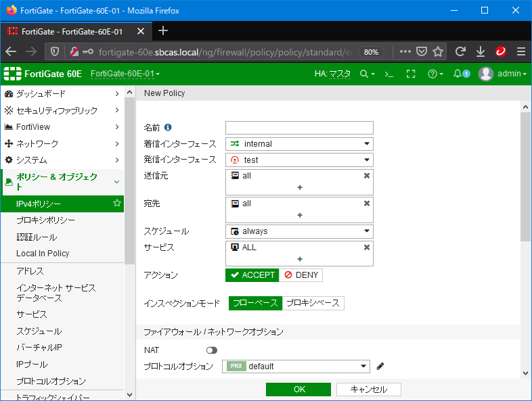The height and width of the screenshot is (401, 532).
Task: Favorite IPv4ポリシー with the star icon
Action: coord(117,203)
